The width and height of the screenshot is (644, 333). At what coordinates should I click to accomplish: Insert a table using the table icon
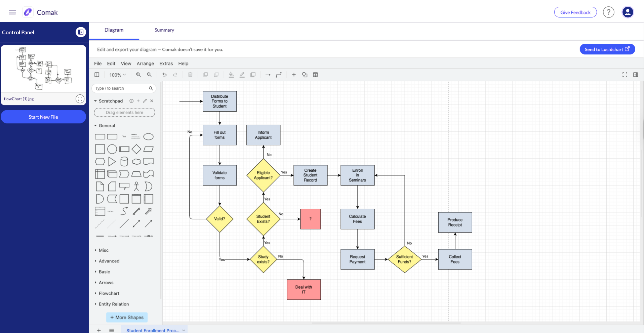315,75
